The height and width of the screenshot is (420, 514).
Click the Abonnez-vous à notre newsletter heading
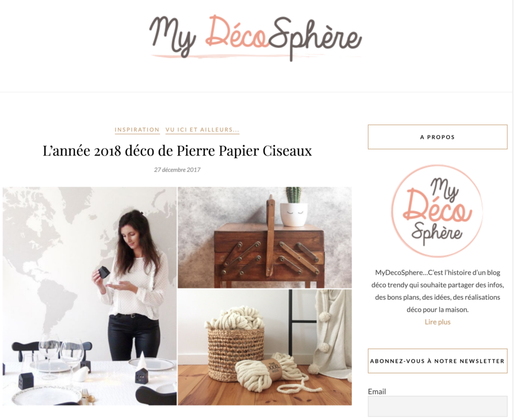click(x=438, y=361)
